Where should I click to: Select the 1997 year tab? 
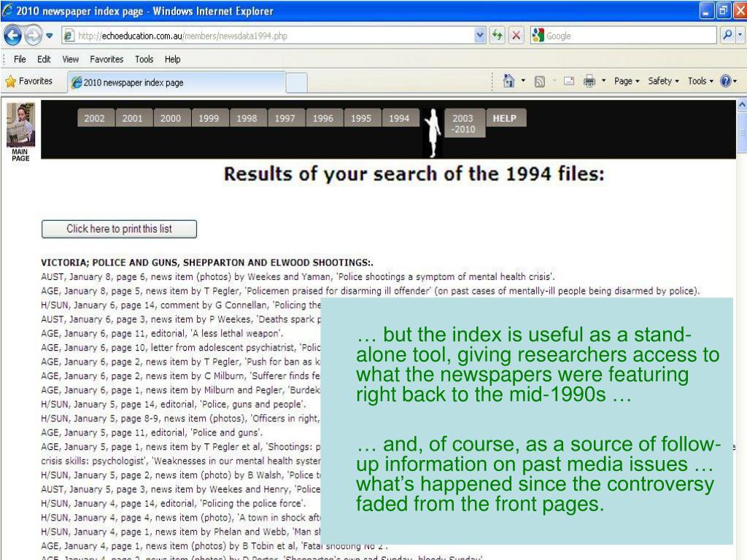[286, 118]
